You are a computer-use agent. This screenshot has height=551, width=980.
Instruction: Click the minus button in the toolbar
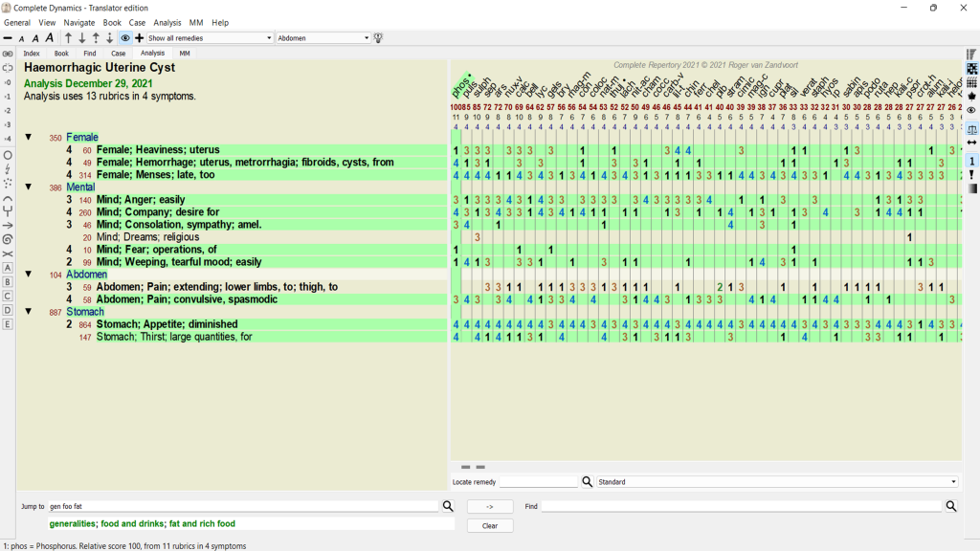(x=8, y=38)
